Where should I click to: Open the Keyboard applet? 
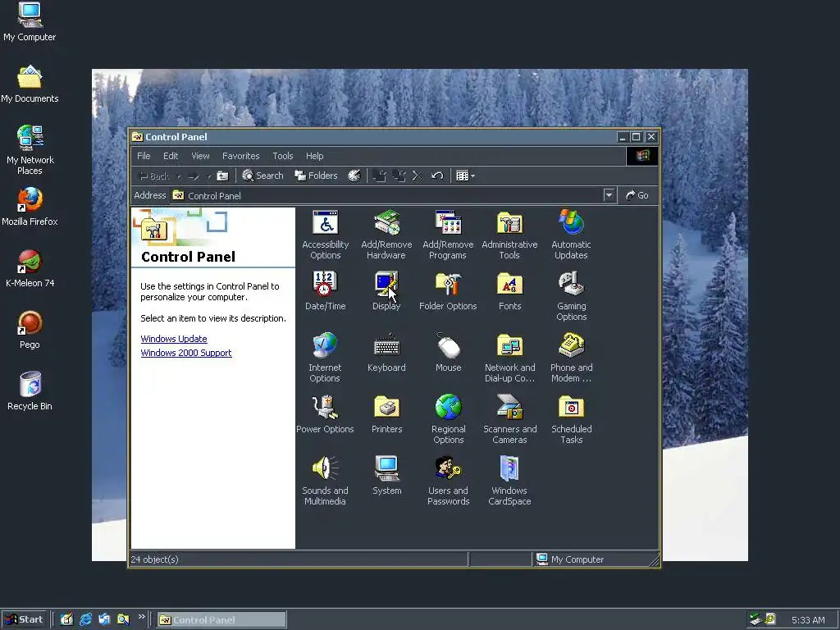pos(386,353)
